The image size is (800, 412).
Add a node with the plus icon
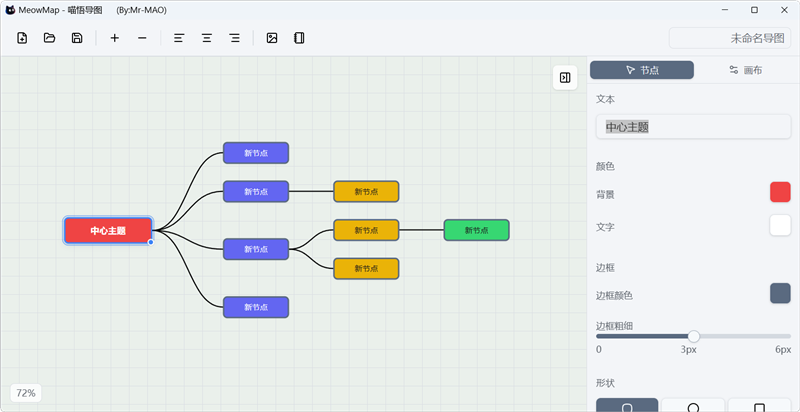coord(115,38)
